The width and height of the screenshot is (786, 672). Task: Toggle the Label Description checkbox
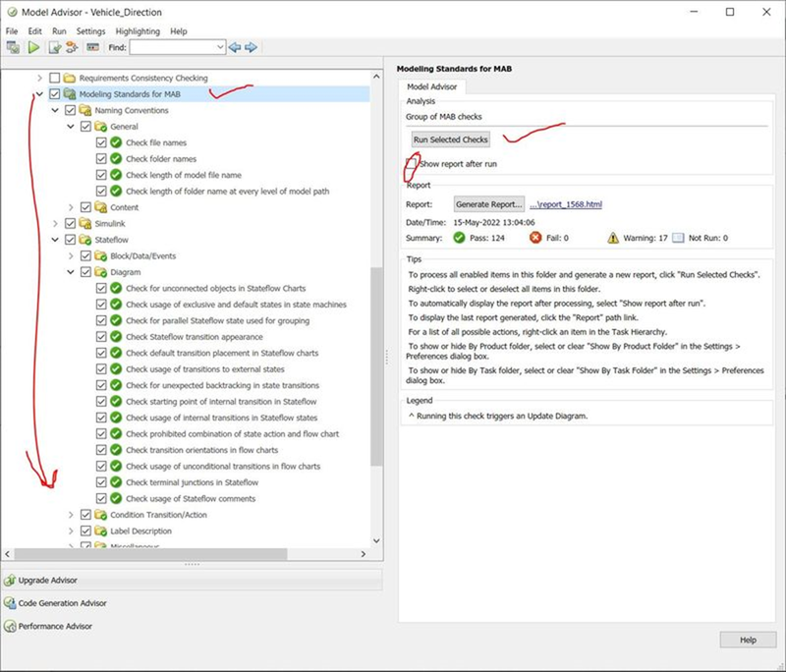click(x=85, y=531)
